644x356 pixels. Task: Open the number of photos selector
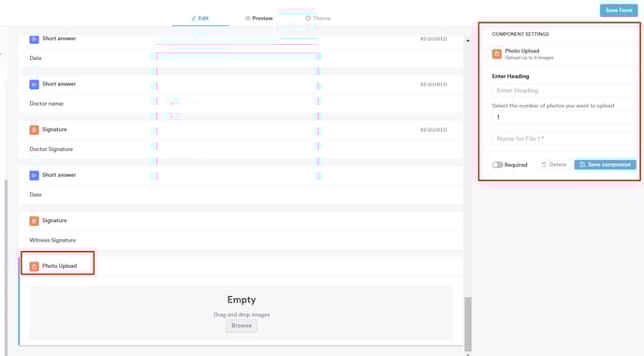tap(563, 117)
